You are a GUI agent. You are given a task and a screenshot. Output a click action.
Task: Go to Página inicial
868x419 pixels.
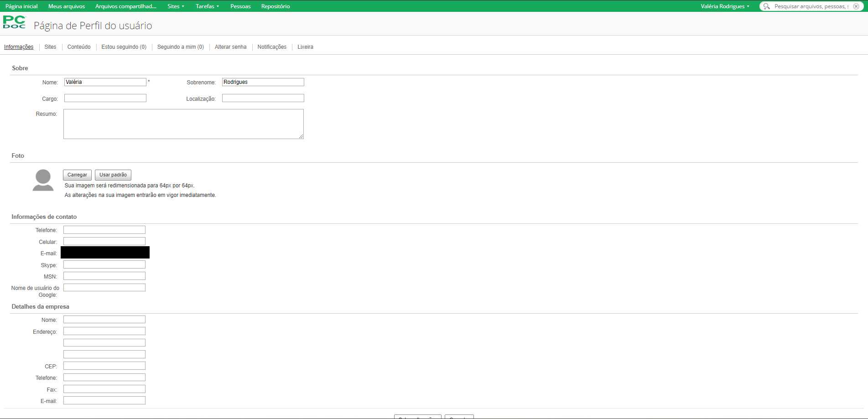pyautogui.click(x=21, y=6)
